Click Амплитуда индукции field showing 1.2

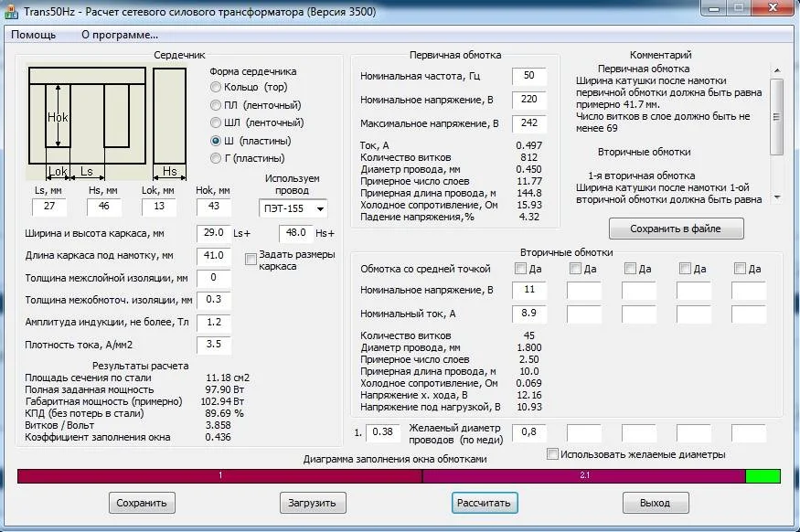[214, 323]
